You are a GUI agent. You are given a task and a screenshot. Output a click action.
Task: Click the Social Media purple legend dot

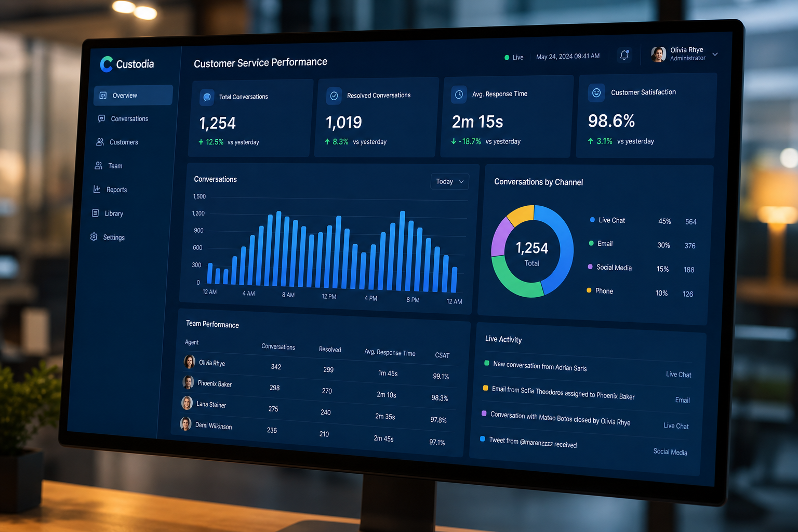click(590, 267)
